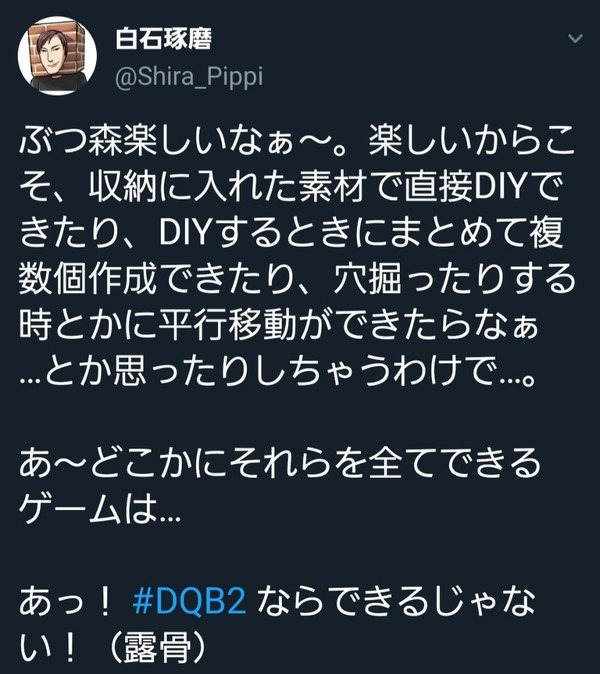
Task: Open the tweet options chevron menu
Action: 575,39
